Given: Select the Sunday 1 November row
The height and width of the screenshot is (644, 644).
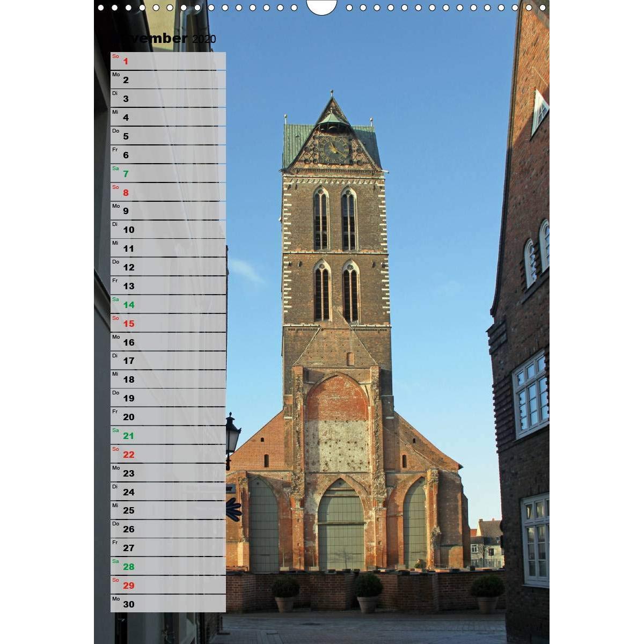Looking at the screenshot, I should [168, 61].
